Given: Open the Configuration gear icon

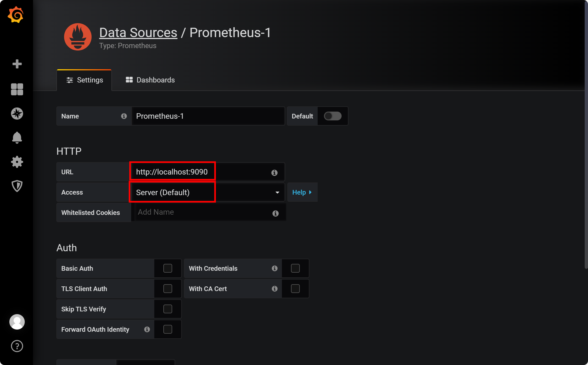Looking at the screenshot, I should coord(17,162).
